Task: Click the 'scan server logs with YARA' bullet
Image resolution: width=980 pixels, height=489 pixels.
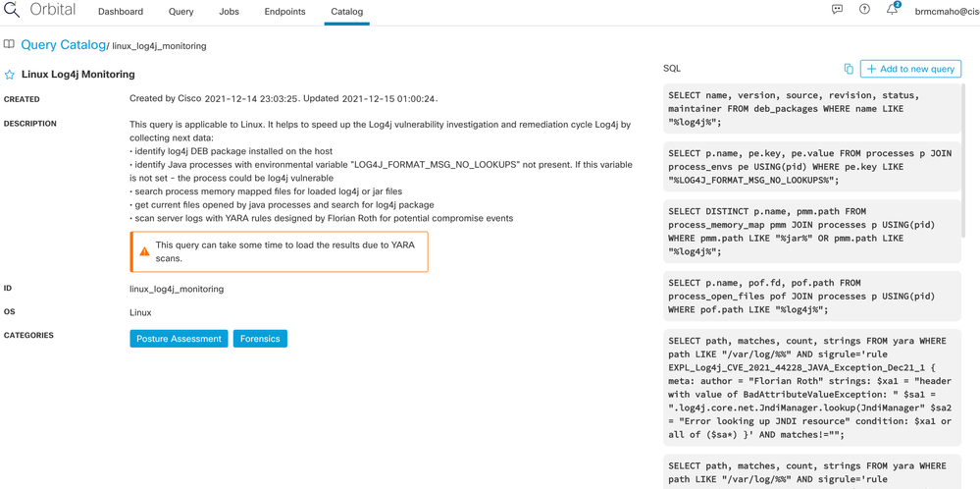Action: tap(321, 219)
